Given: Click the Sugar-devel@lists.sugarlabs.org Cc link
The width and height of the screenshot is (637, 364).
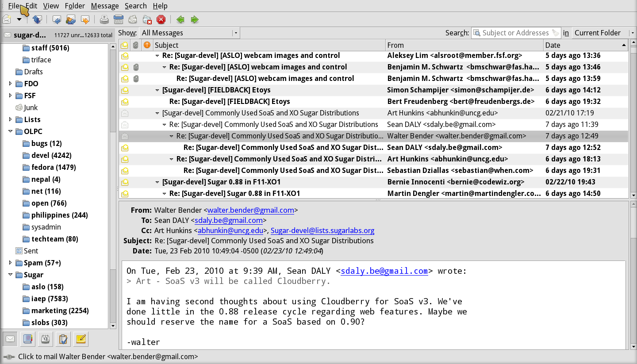Looking at the screenshot, I should [322, 230].
